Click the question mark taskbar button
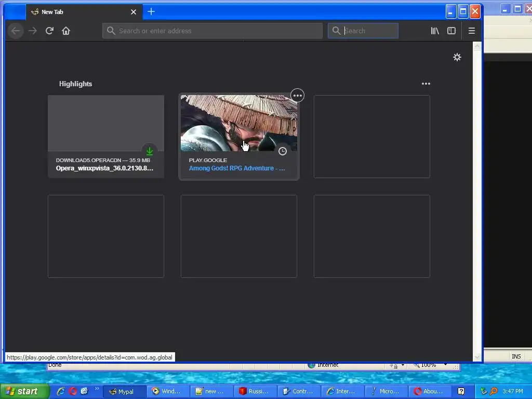Image resolution: width=532 pixels, height=399 pixels. click(461, 392)
